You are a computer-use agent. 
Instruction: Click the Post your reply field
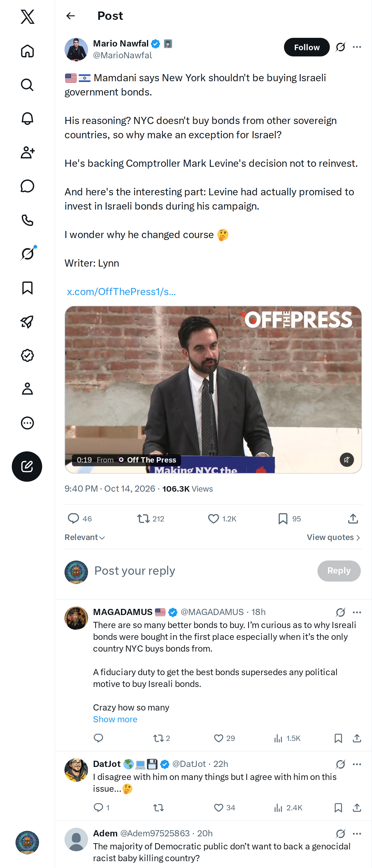[x=202, y=571]
